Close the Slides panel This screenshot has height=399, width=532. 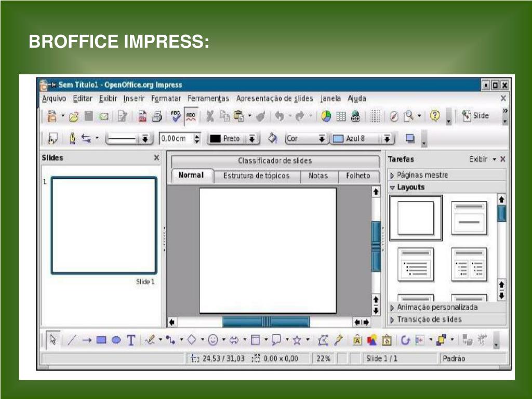(x=156, y=158)
